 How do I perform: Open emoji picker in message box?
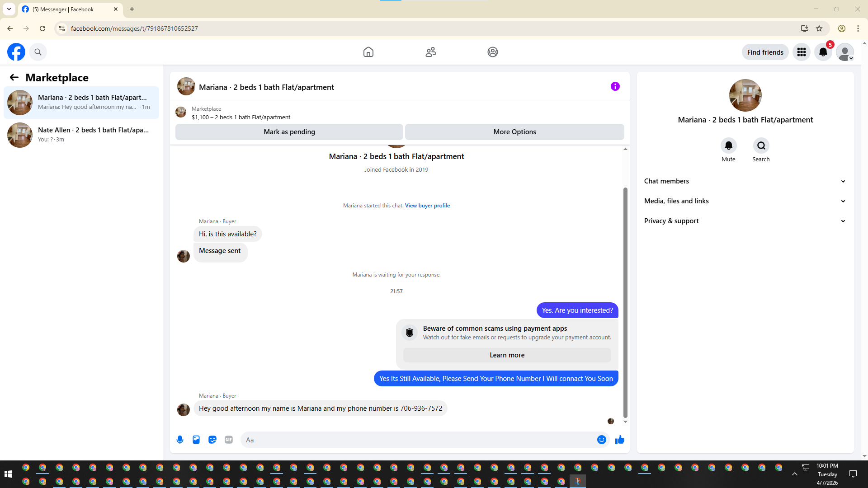coord(601,440)
